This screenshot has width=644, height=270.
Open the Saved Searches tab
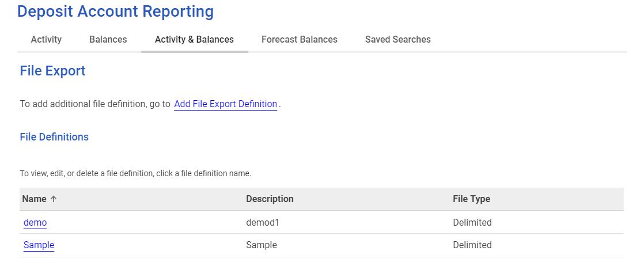click(398, 40)
